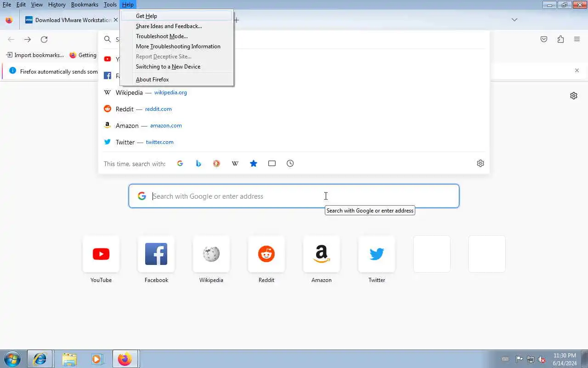Select Amazon suggestion amazon.com
This screenshot has height=368, width=588.
tap(294, 126)
